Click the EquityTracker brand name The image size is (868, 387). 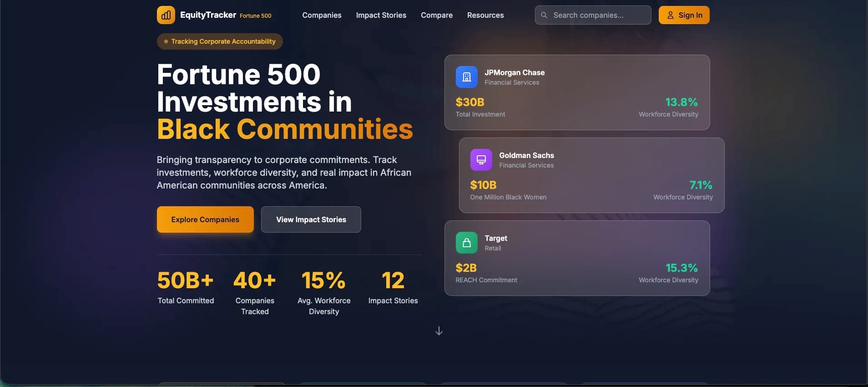click(x=208, y=15)
